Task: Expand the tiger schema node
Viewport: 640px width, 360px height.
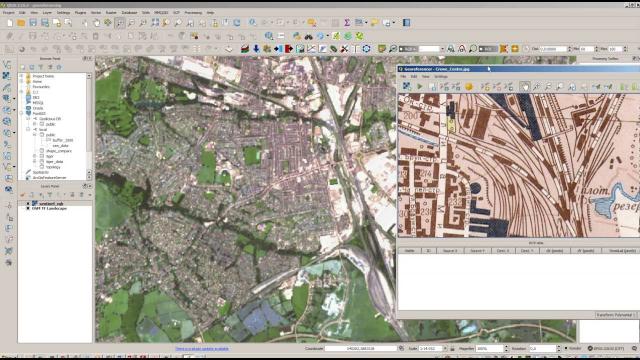Action: coord(35,156)
